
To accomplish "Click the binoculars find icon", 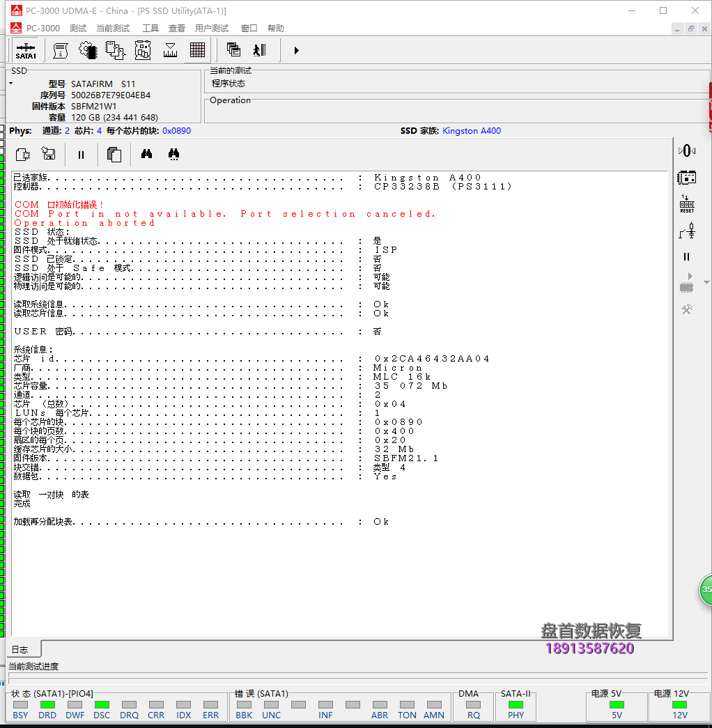I will 147,154.
